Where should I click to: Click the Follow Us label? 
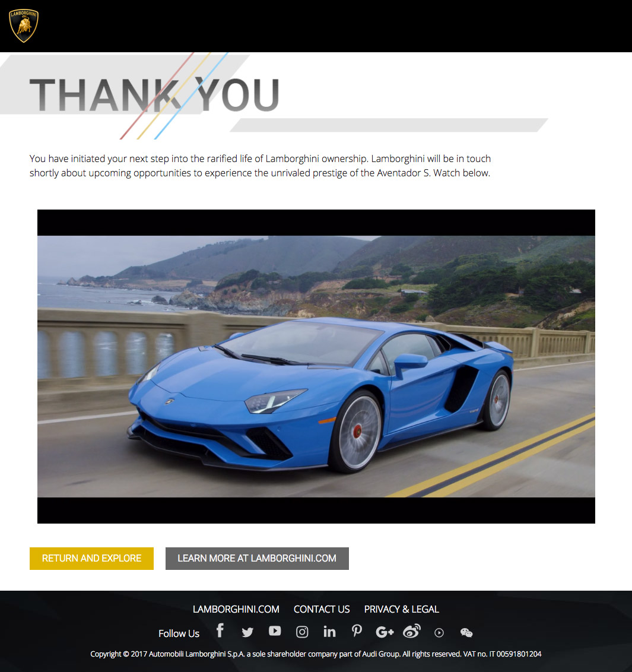[x=179, y=633]
